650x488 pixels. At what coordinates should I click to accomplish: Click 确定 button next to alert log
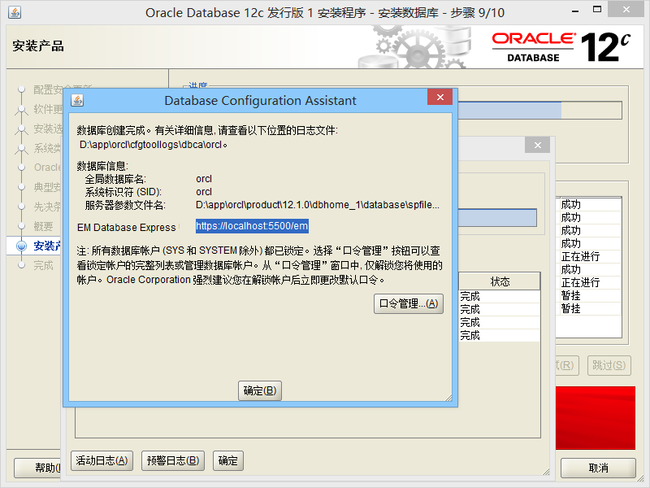(228, 461)
